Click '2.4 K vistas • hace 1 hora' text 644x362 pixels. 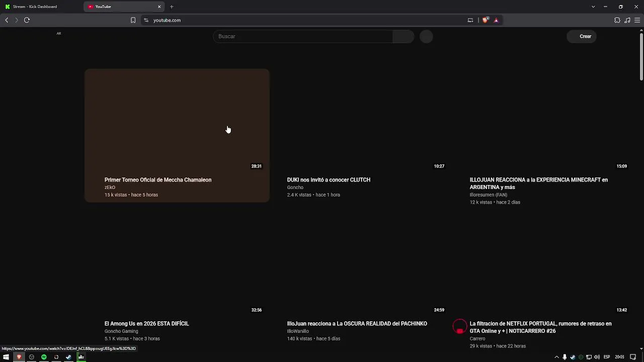point(313,195)
